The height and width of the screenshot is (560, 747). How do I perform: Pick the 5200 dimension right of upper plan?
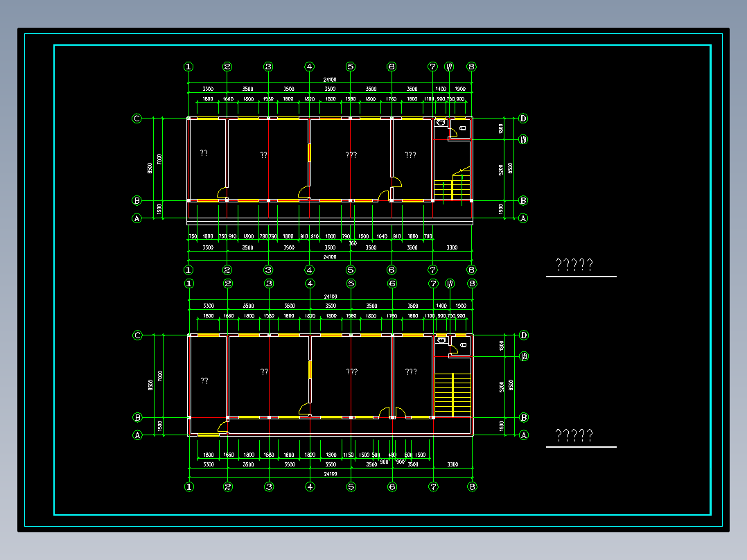tap(501, 170)
